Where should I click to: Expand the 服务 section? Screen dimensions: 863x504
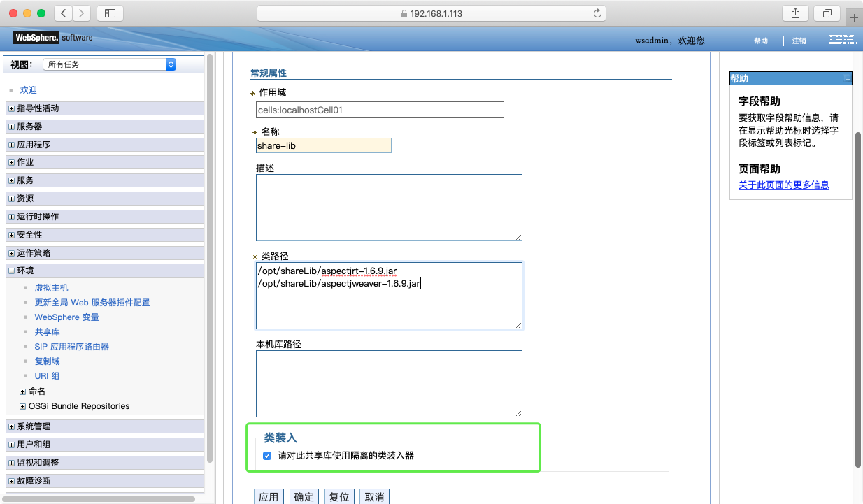coord(11,180)
